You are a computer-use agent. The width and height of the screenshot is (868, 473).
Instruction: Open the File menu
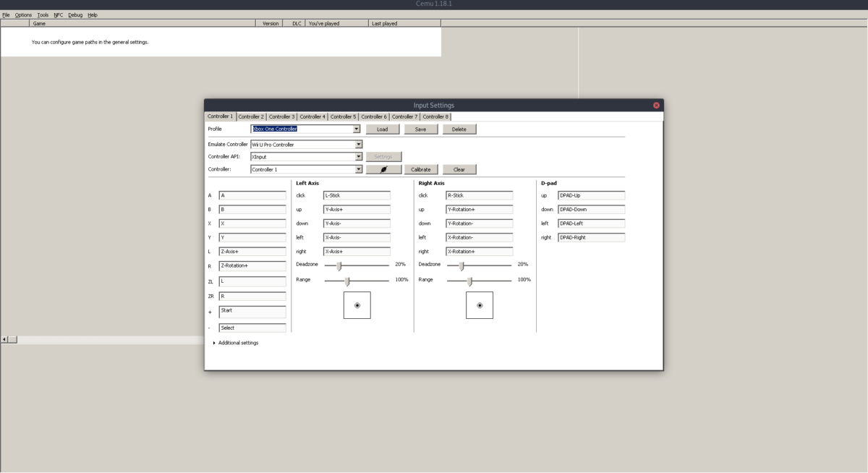(x=6, y=14)
